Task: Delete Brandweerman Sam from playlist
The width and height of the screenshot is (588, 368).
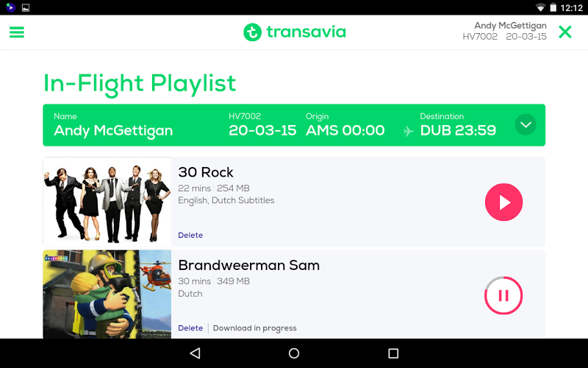Action: point(190,328)
